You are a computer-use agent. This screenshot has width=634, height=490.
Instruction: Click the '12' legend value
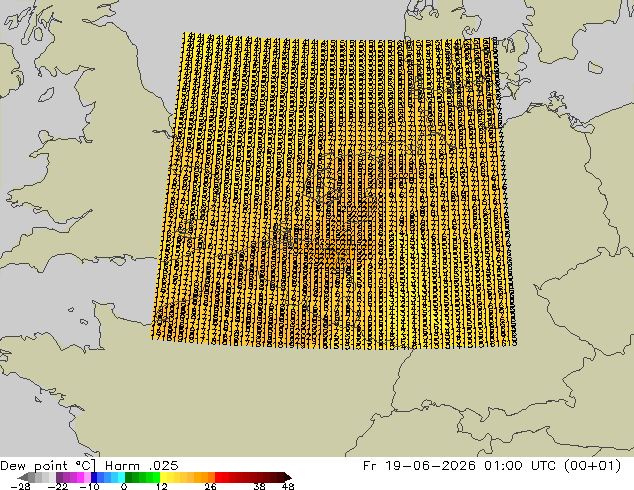click(162, 486)
